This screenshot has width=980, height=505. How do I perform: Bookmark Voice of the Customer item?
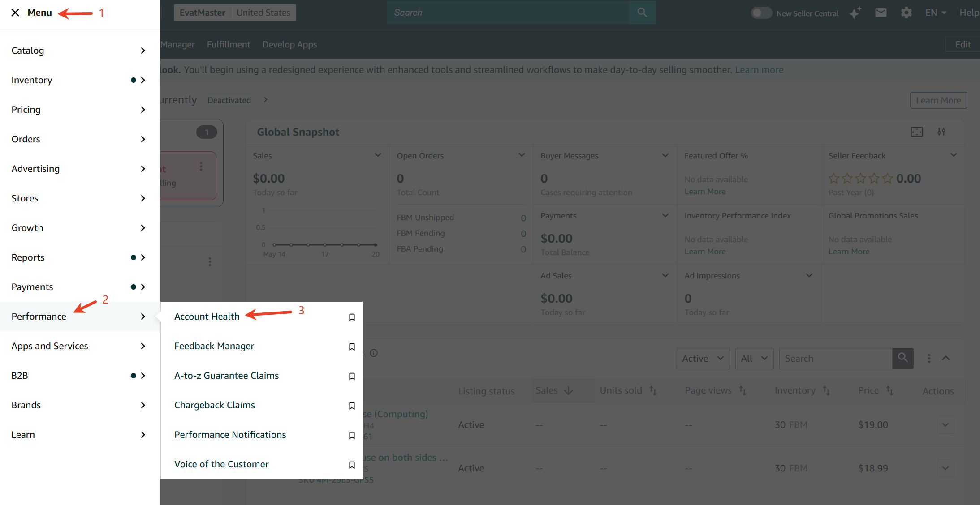coord(352,465)
